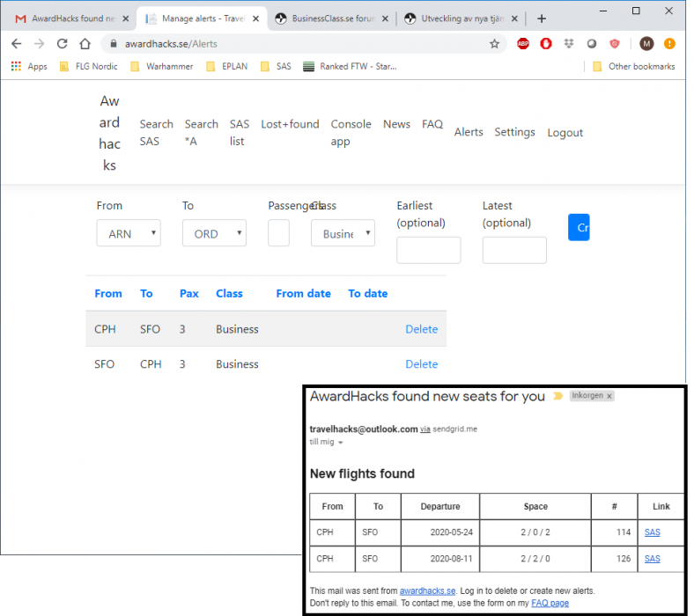Click the Passengers input field

pyautogui.click(x=278, y=233)
